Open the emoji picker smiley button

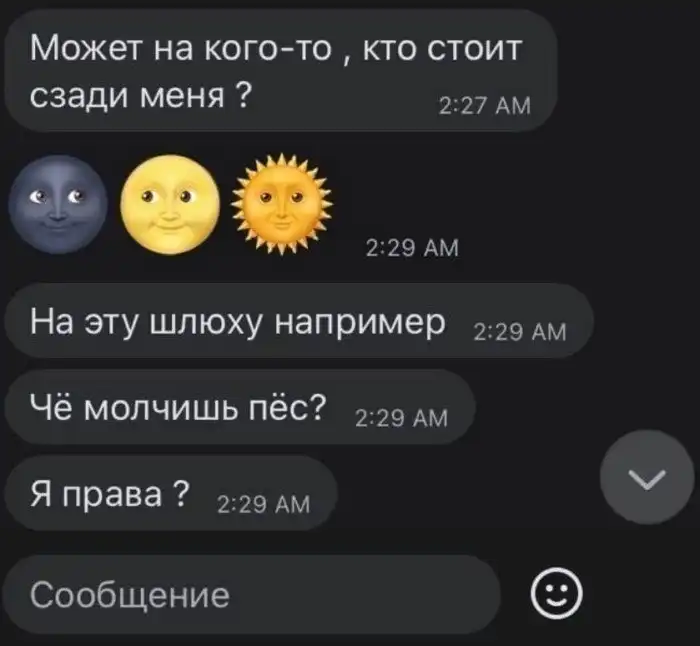pos(556,593)
